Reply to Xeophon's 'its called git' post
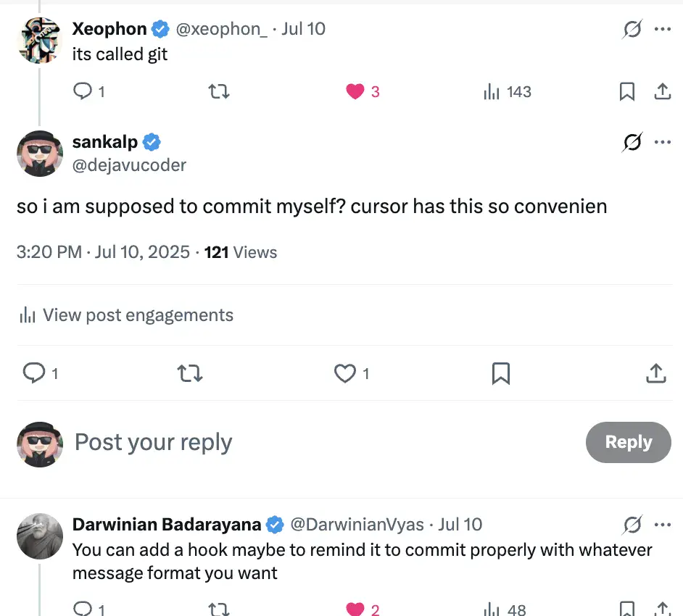Screen dimensions: 683x616 83,92
